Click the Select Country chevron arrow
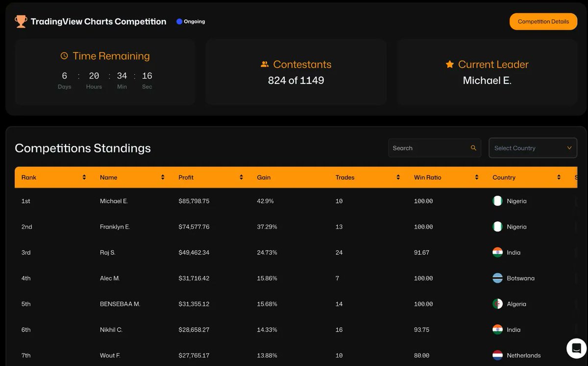Screen dimensions: 588x366 tap(569, 148)
